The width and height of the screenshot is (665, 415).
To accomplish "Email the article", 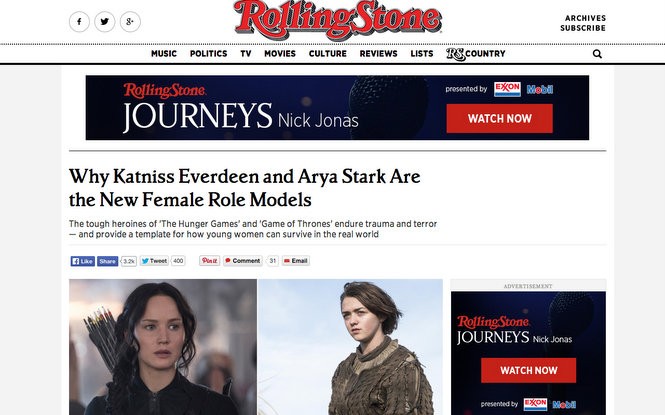I will pos(296,261).
